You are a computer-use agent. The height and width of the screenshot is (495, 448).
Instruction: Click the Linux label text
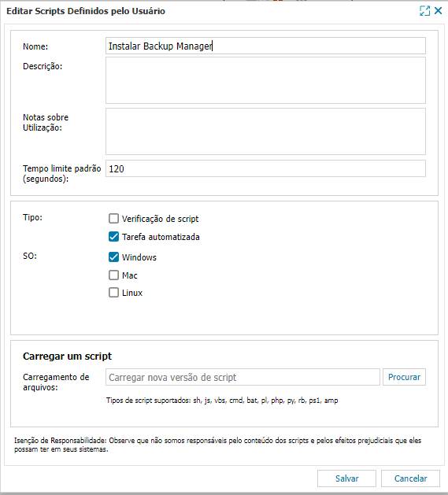[x=132, y=293]
